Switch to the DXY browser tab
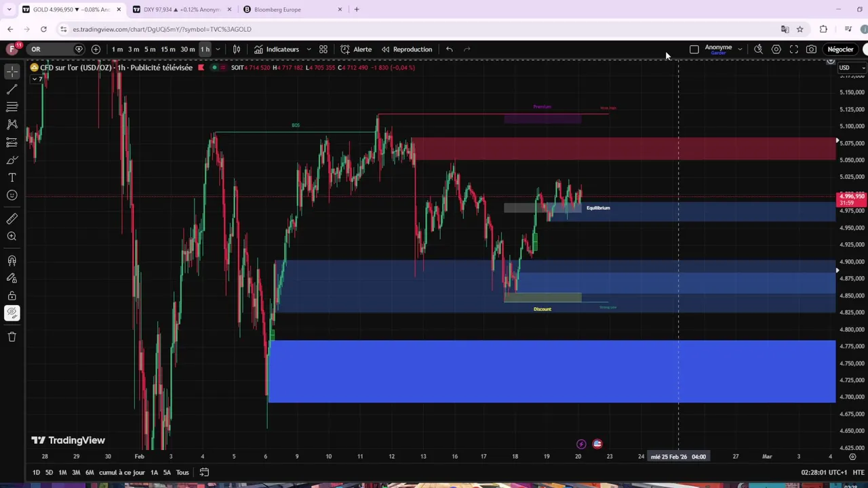This screenshot has height=488, width=868. [182, 9]
